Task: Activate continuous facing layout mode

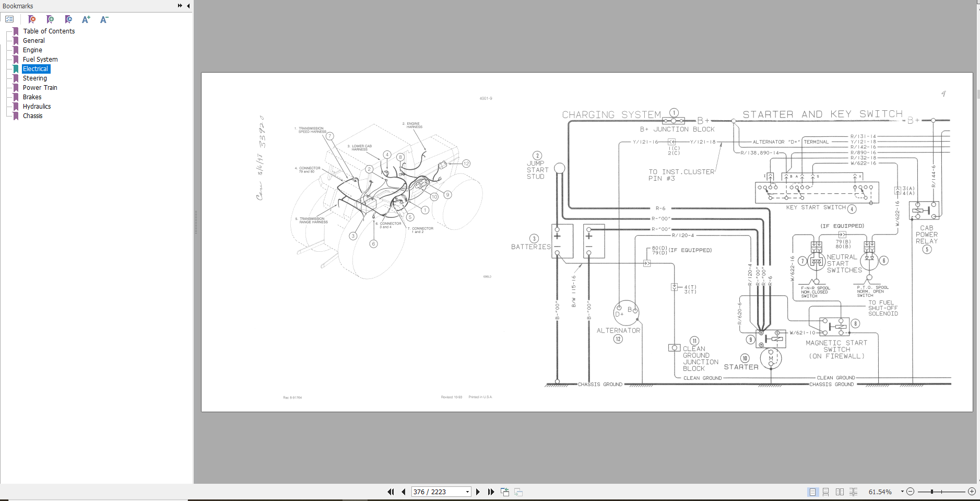Action: tap(854, 492)
